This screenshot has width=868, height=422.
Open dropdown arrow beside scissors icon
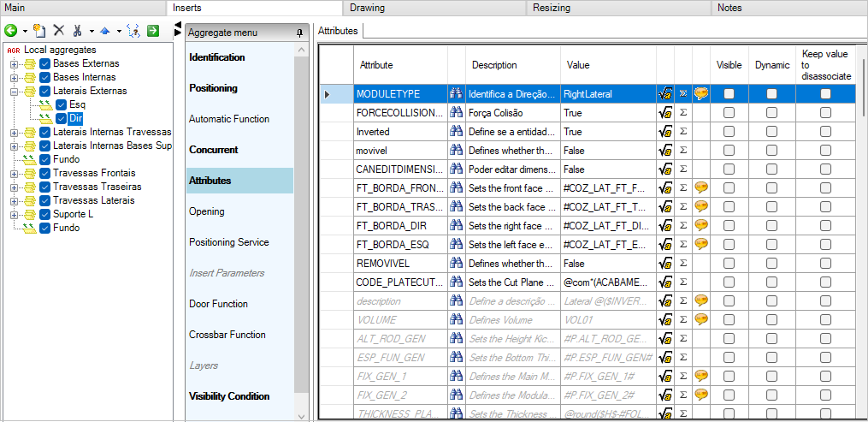92,31
